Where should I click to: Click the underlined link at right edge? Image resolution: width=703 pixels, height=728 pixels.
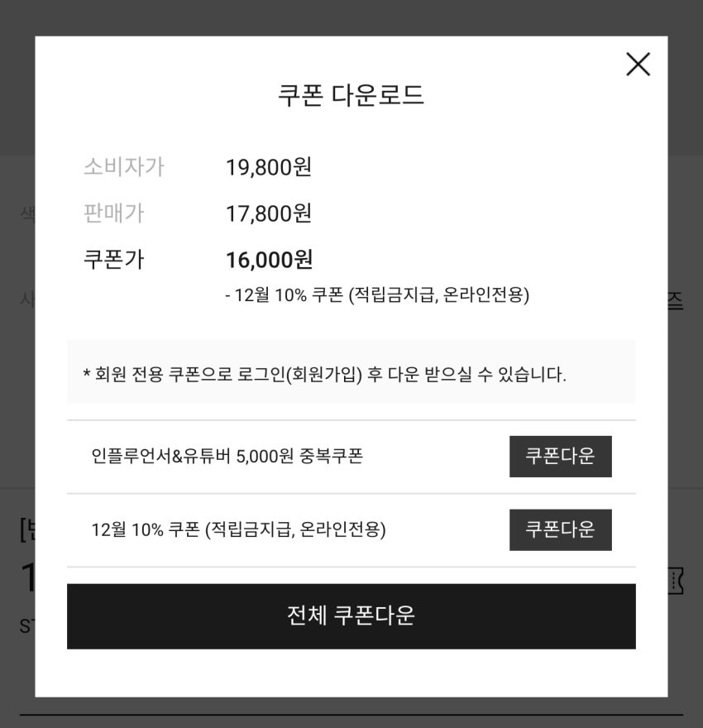[675, 301]
